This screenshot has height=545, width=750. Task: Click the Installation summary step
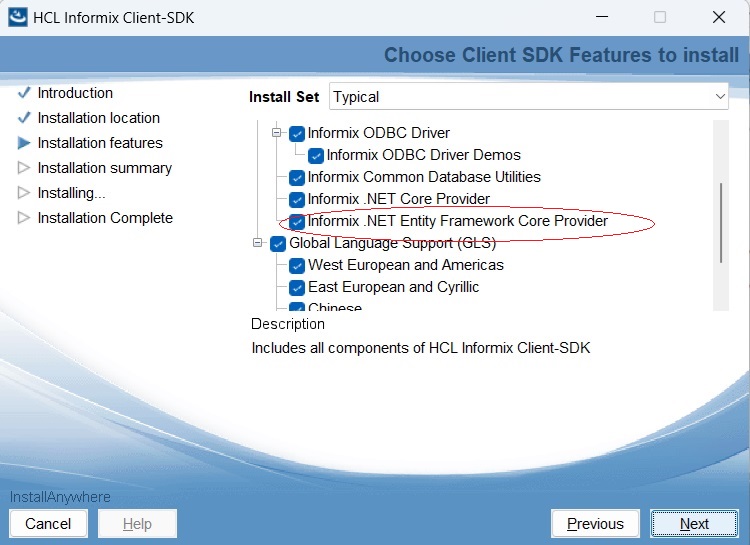click(x=104, y=168)
